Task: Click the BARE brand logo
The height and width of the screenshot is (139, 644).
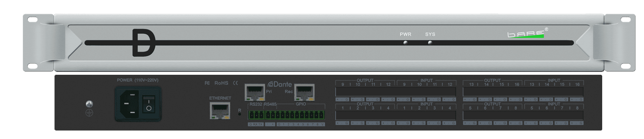Action: [x=527, y=33]
